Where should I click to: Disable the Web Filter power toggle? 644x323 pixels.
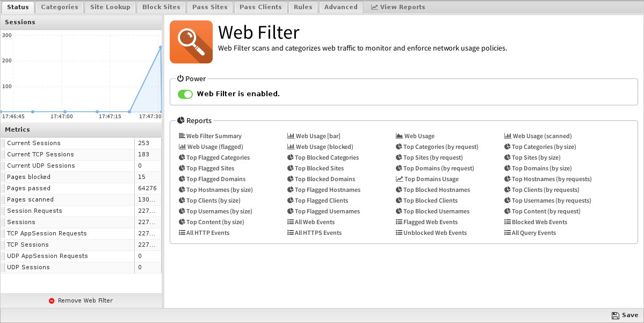[x=185, y=94]
